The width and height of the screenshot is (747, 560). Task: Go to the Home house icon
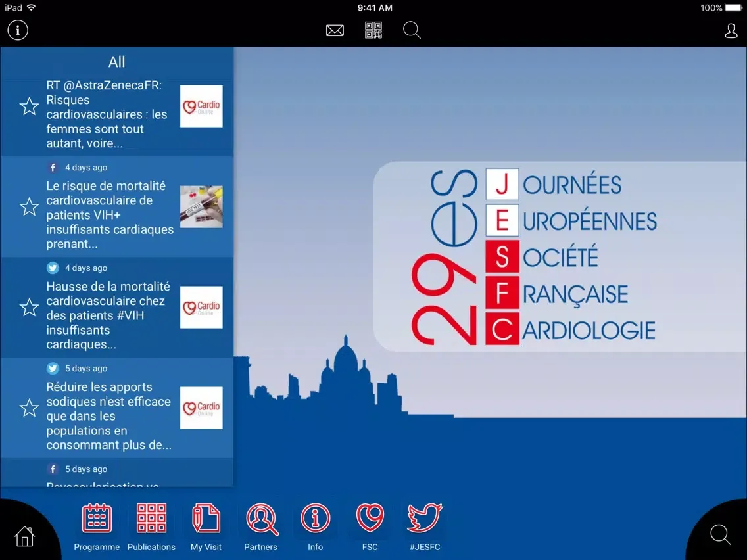(25, 536)
